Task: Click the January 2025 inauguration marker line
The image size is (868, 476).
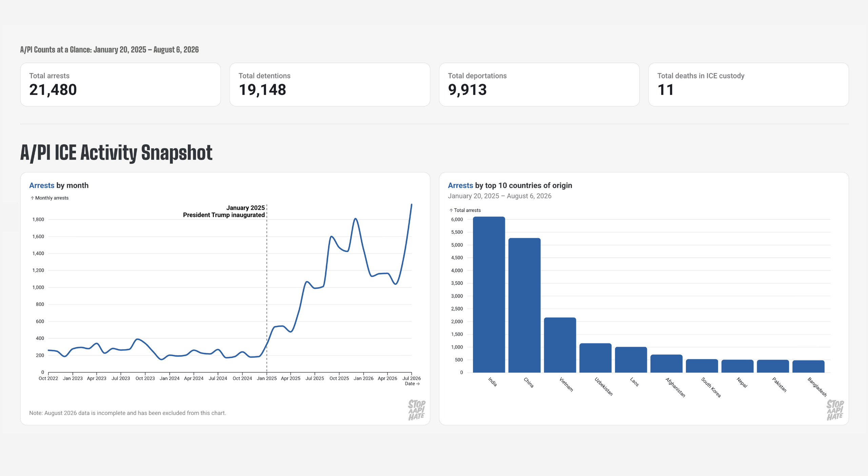Action: click(x=267, y=288)
